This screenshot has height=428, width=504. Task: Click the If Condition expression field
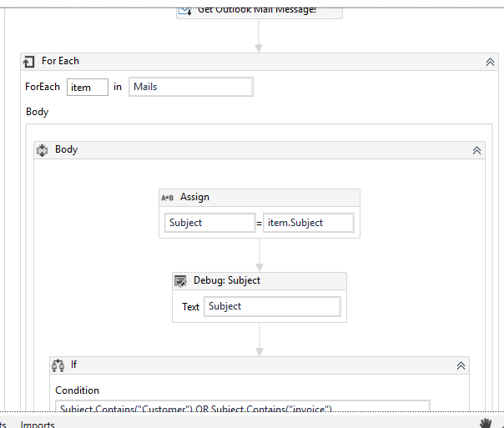pyautogui.click(x=242, y=408)
